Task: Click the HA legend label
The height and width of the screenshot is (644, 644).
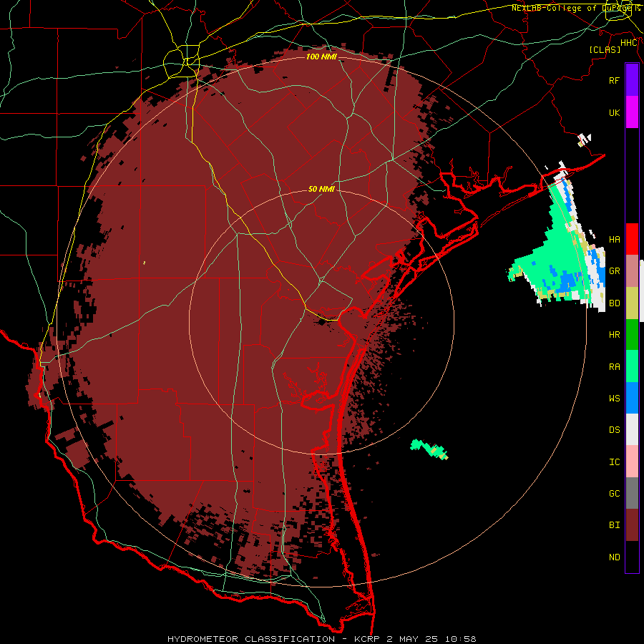Action: 615,240
